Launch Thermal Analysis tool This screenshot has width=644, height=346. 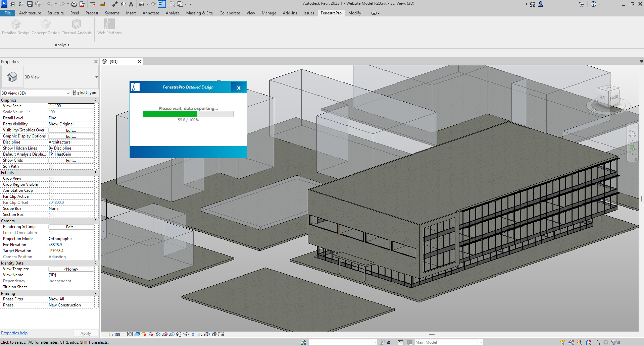(77, 27)
